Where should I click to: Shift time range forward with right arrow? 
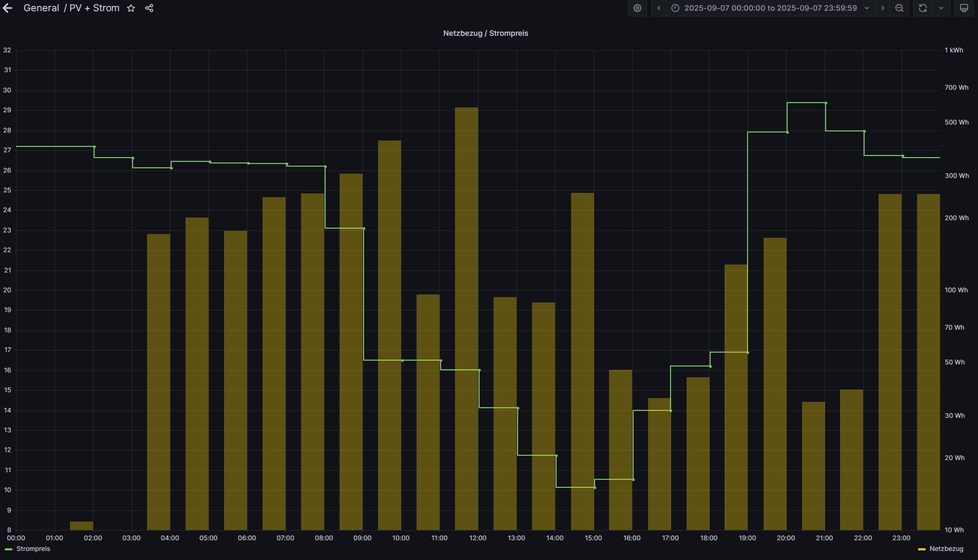point(882,8)
